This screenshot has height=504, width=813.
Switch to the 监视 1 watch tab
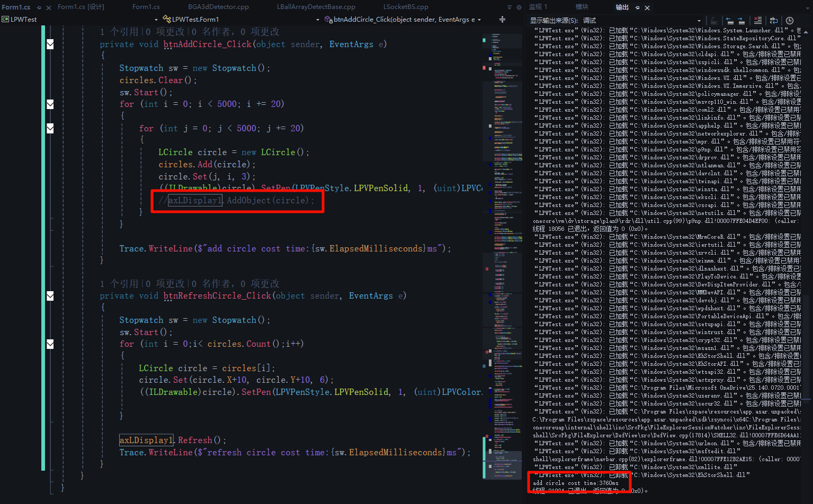point(539,7)
